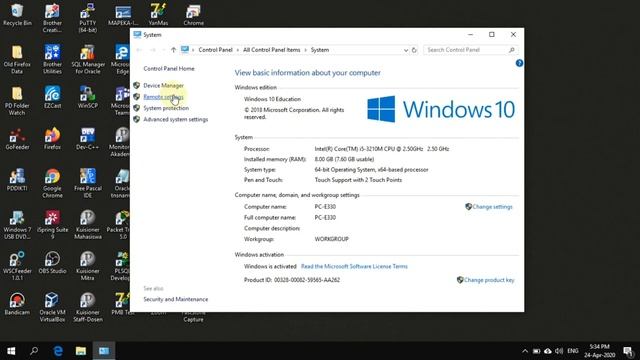
Task: Show hidden tray icons chevron
Action: tap(525, 351)
